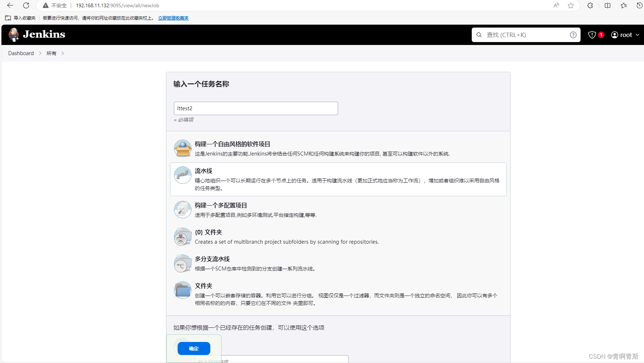Click the multibranch subfolders description text
This screenshot has height=363, width=644.
pyautogui.click(x=287, y=242)
